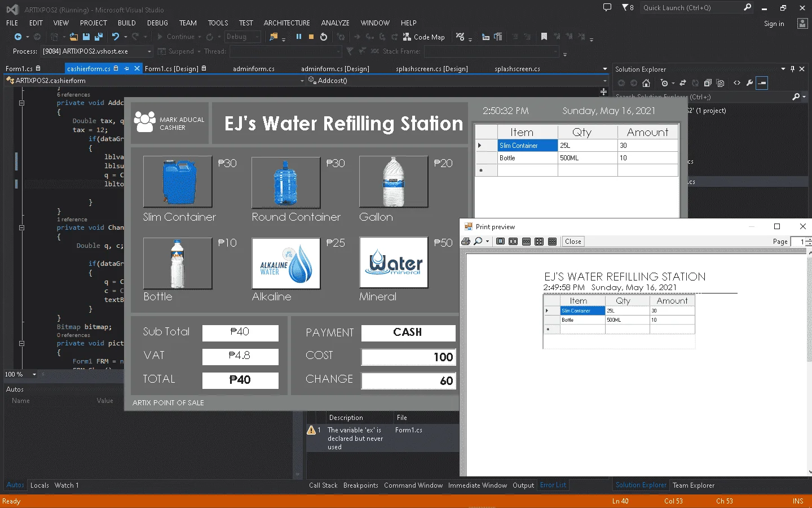This screenshot has height=508, width=812.
Task: Open the Zoom dropdown arrow in Print preview
Action: (487, 242)
